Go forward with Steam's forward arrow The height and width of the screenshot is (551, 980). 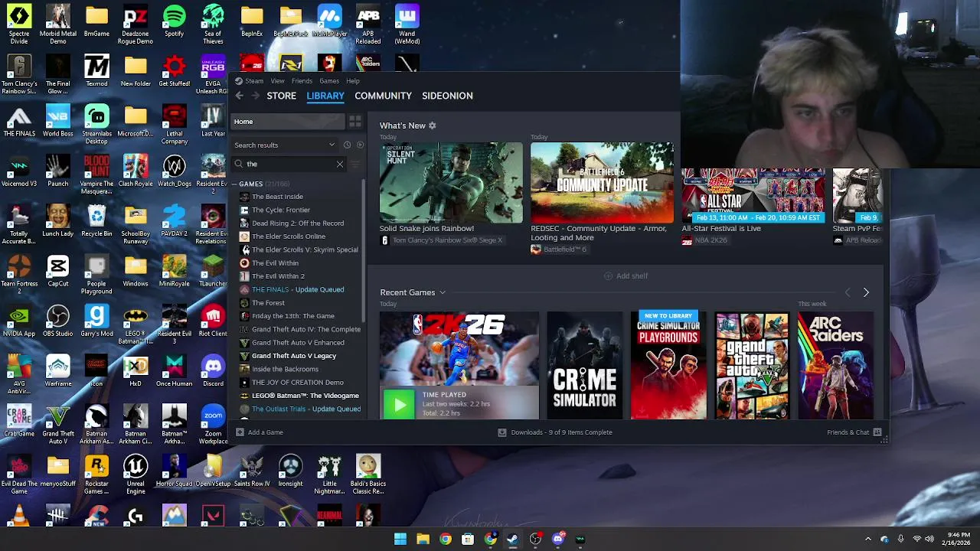tap(256, 96)
